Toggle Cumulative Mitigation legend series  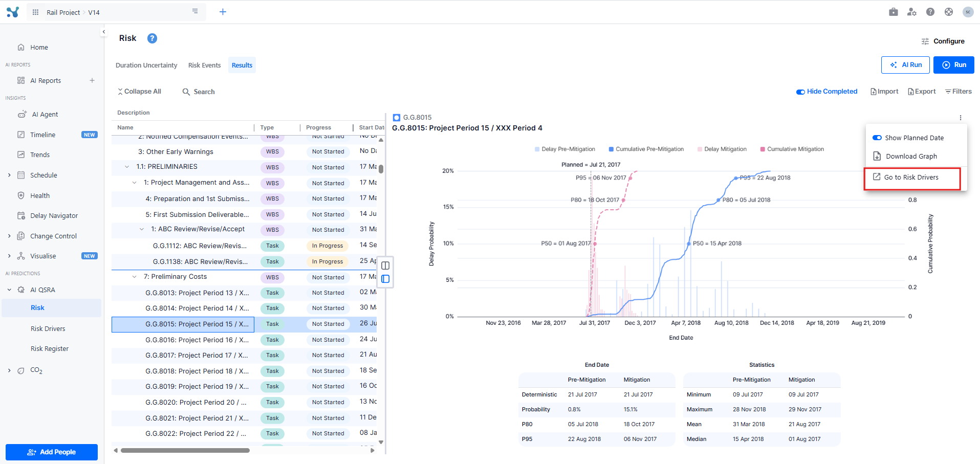pyautogui.click(x=792, y=149)
